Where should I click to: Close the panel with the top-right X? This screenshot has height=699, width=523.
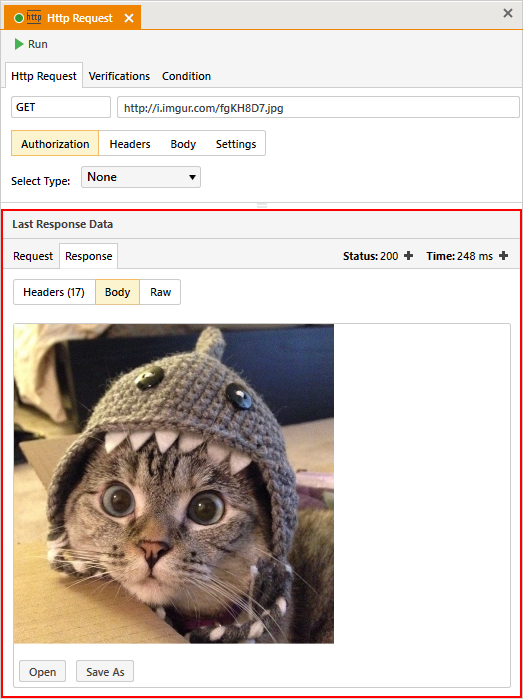[x=508, y=13]
